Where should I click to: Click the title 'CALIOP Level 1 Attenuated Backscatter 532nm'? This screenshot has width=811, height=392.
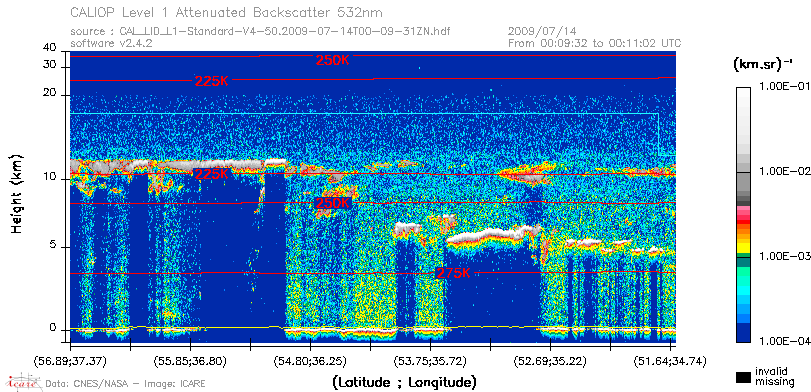coord(227,12)
